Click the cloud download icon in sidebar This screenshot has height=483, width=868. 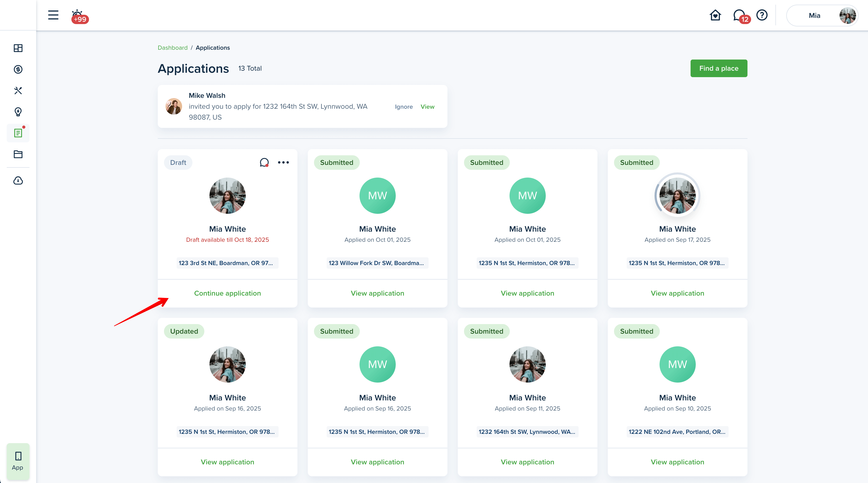pos(18,181)
